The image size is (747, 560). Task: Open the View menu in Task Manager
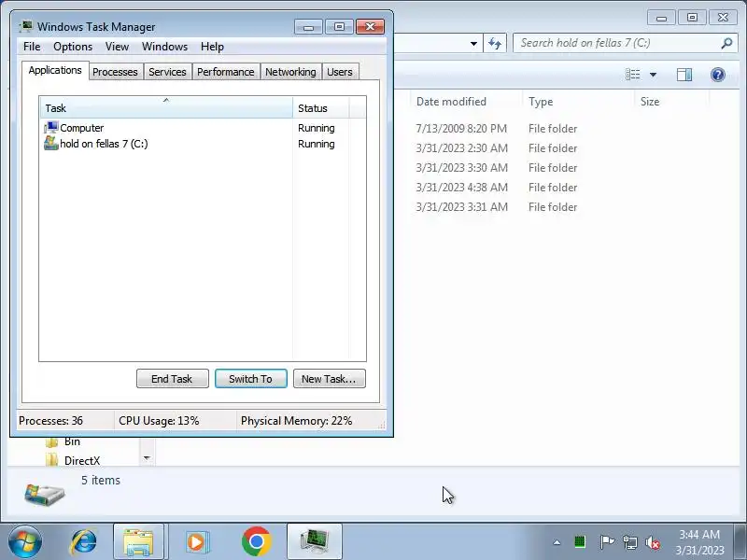click(x=117, y=47)
